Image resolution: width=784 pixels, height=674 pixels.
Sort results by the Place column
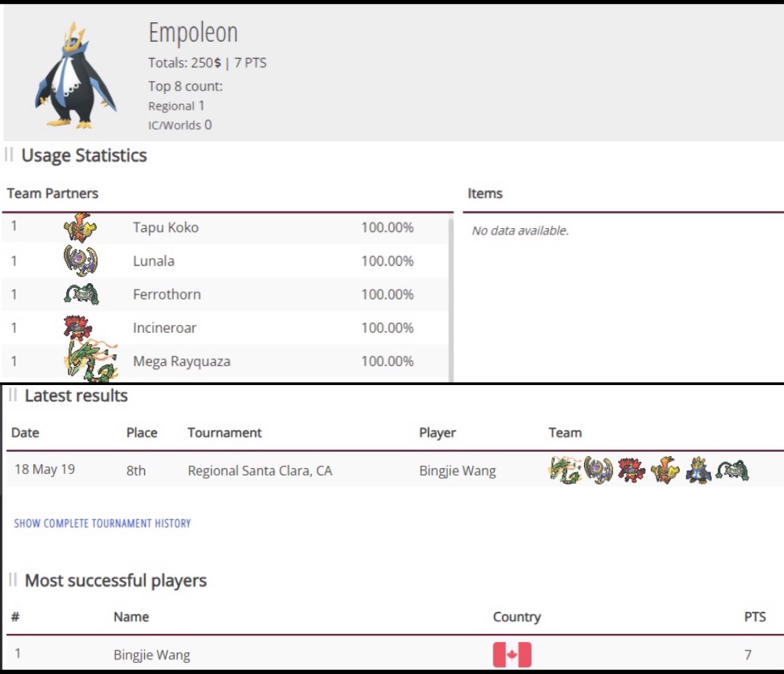pos(142,432)
